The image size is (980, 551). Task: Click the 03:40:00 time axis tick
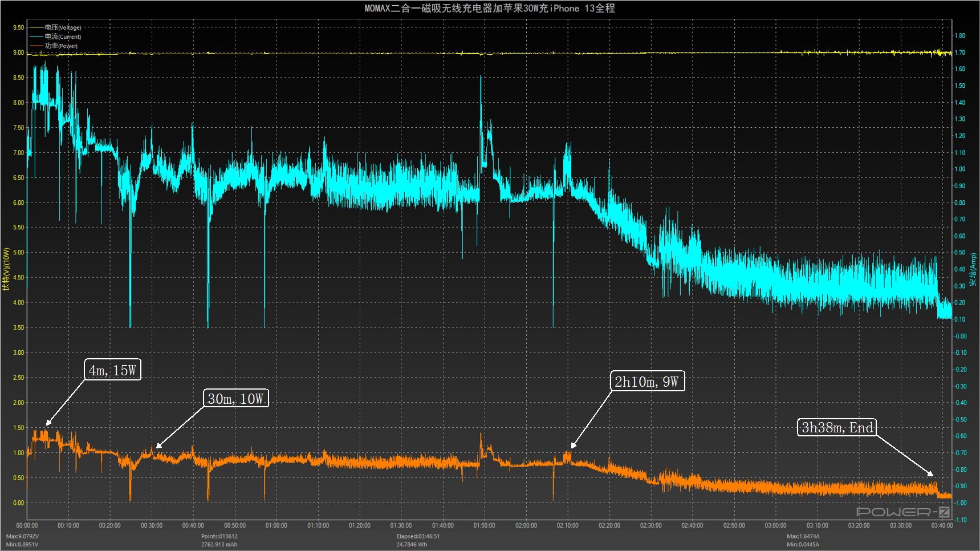[x=942, y=525]
